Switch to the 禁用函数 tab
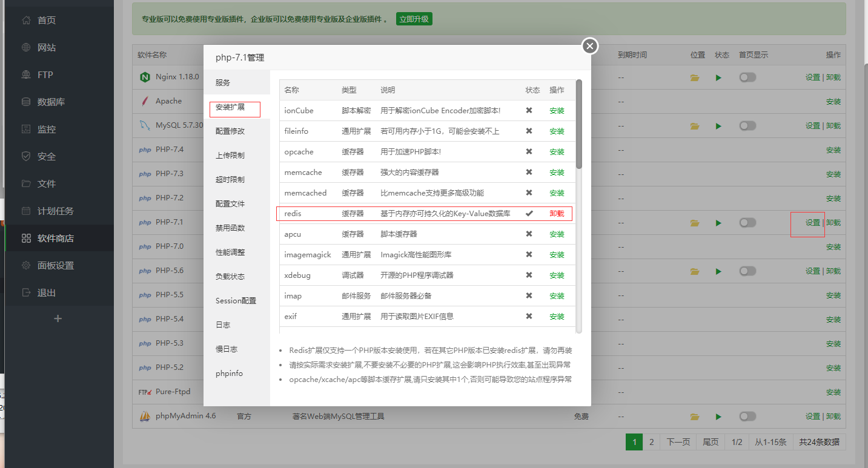Image resolution: width=868 pixels, height=468 pixels. (x=237, y=228)
